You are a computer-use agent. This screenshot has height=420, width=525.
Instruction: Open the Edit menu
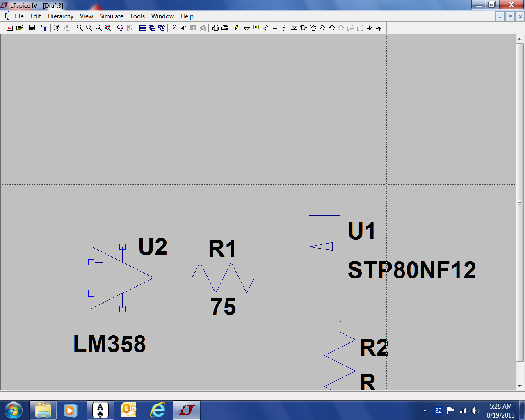coord(36,16)
